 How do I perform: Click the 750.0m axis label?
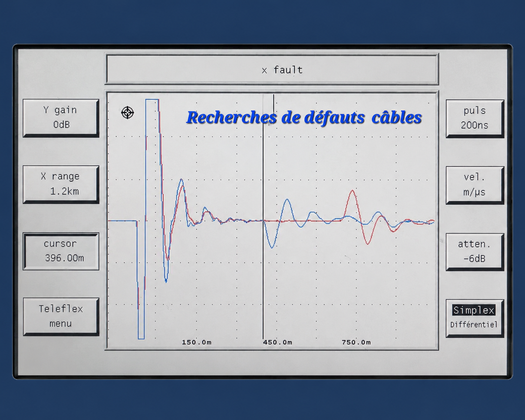356,342
